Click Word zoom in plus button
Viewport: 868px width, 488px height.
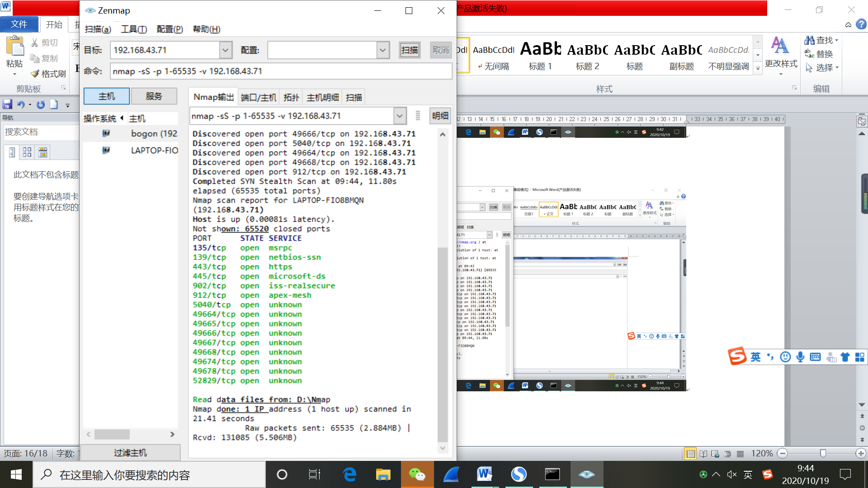point(861,453)
